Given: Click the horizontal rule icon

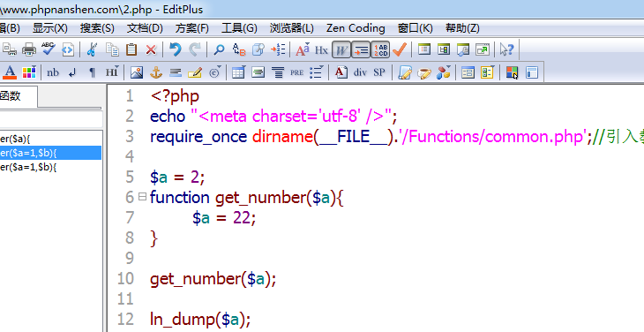Looking at the screenshot, I should 176,72.
